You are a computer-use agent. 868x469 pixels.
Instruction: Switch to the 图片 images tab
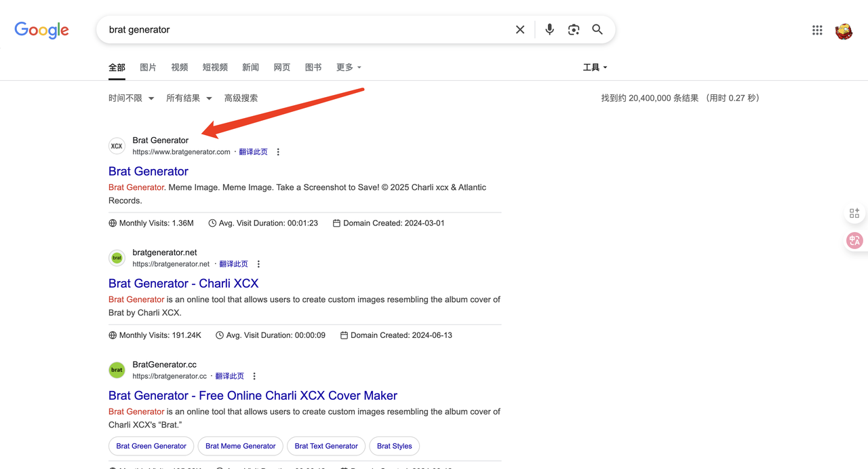point(148,67)
